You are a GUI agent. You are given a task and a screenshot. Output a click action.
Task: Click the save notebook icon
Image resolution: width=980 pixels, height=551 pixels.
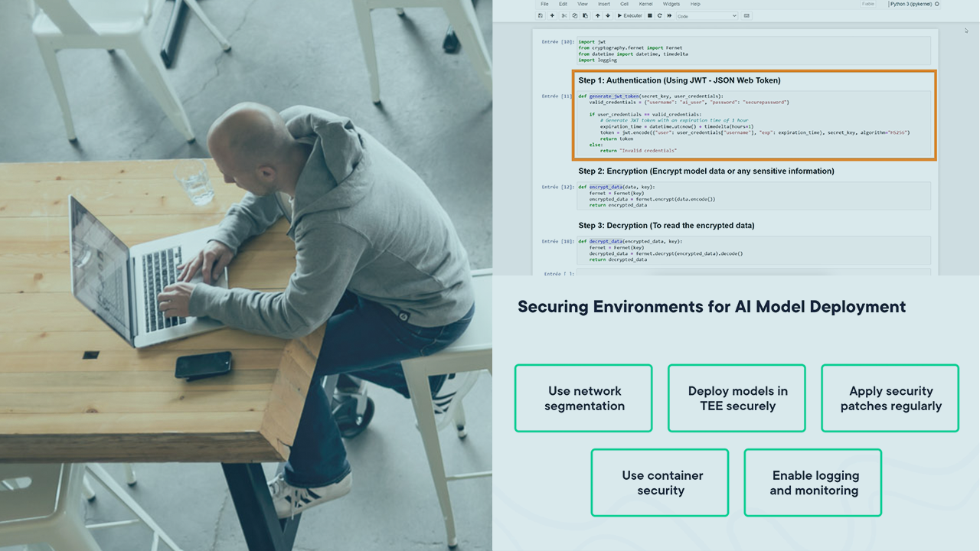point(541,15)
